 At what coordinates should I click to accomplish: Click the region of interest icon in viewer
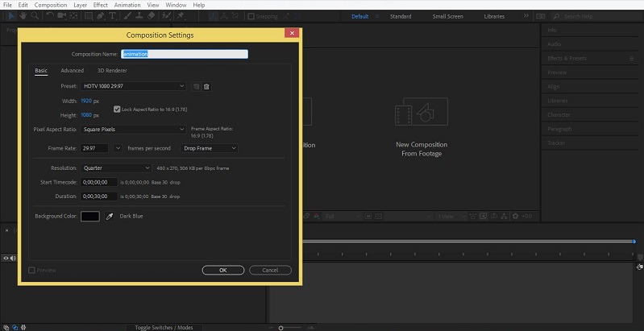tap(368, 216)
